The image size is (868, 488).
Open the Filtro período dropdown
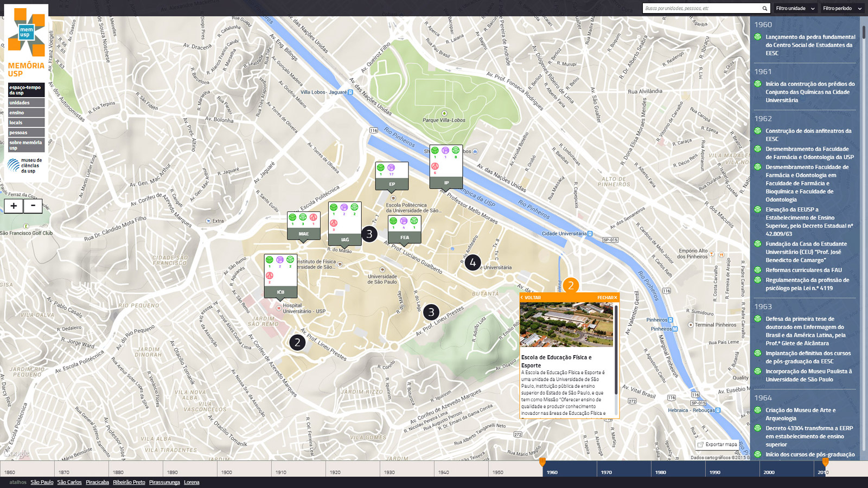pos(843,8)
